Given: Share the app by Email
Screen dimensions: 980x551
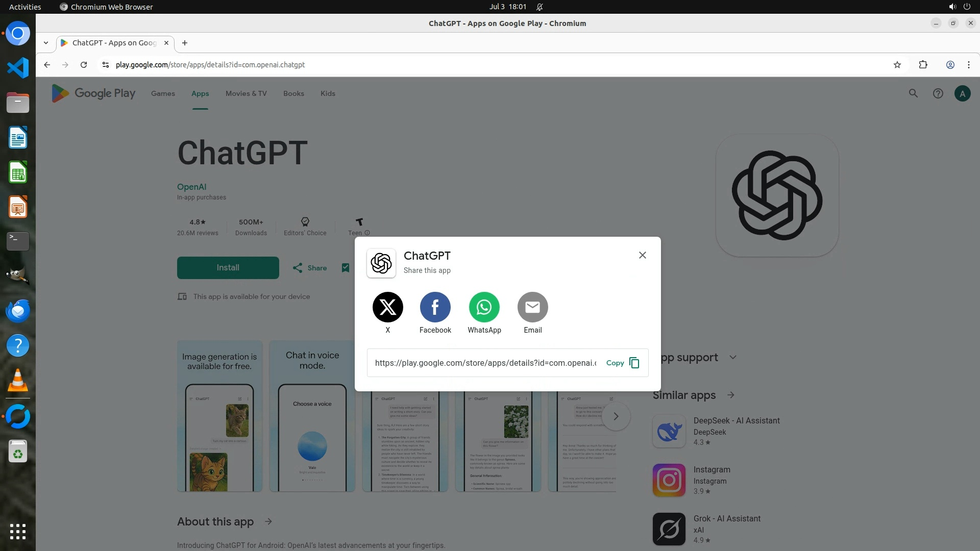Looking at the screenshot, I should coord(532,307).
